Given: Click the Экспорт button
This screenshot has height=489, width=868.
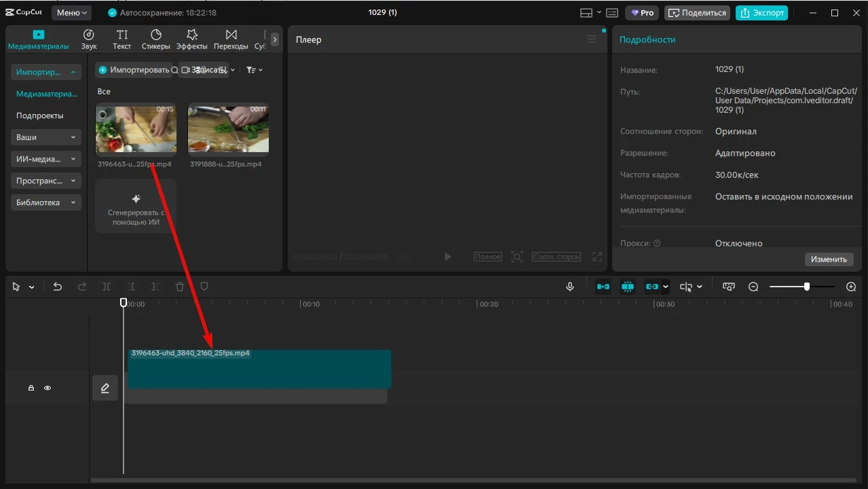Looking at the screenshot, I should click(761, 13).
